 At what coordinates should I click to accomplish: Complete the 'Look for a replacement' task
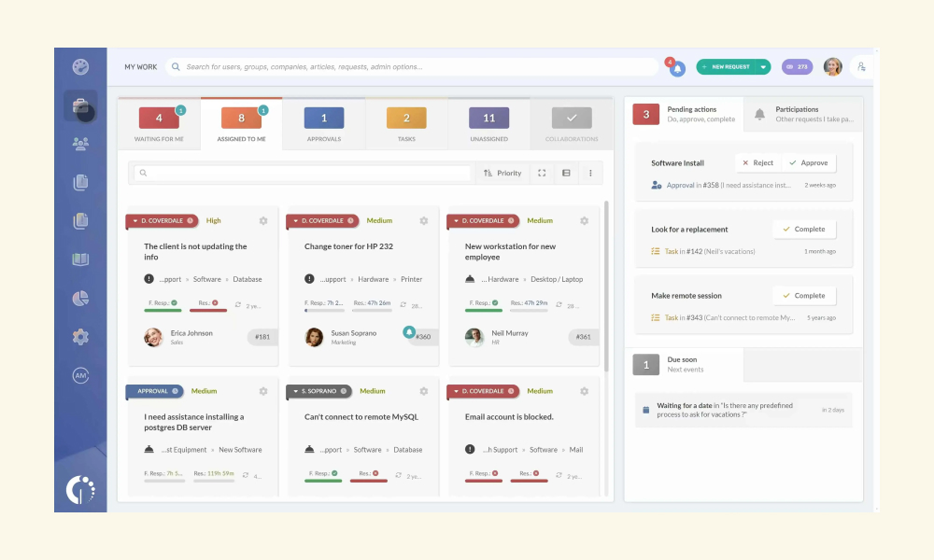click(804, 229)
